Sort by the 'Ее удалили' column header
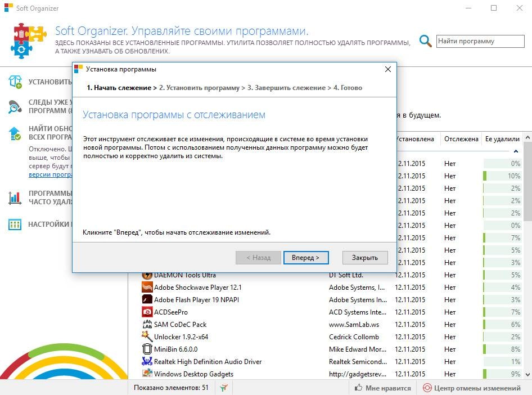The image size is (532, 395). click(502, 139)
